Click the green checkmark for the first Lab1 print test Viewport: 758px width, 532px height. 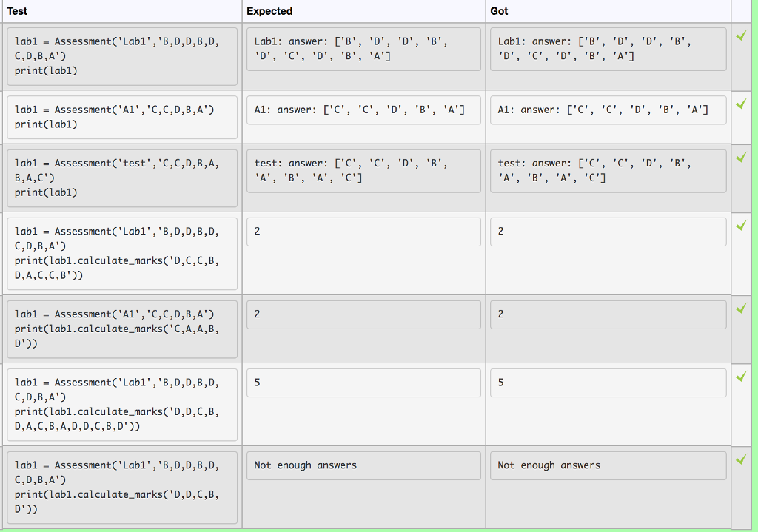pyautogui.click(x=741, y=36)
